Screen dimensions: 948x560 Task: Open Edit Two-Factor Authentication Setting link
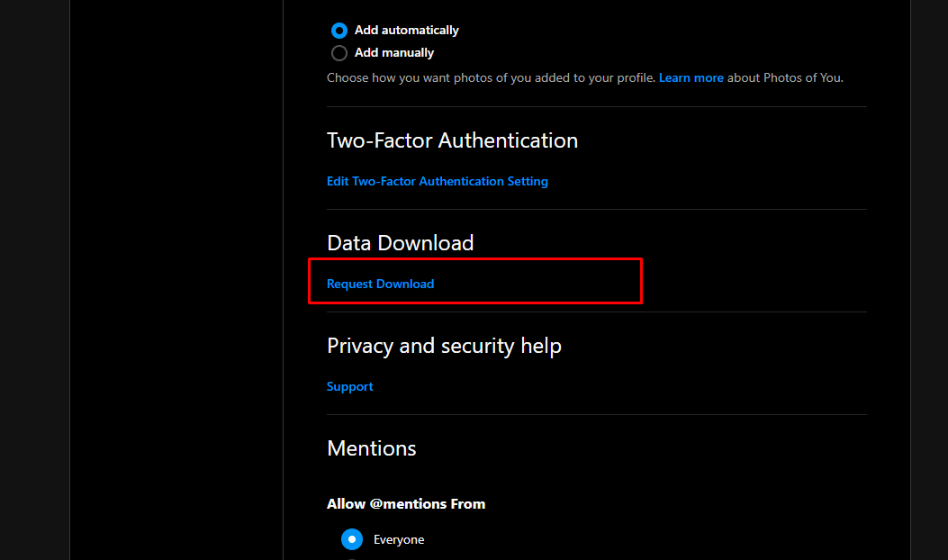(437, 181)
